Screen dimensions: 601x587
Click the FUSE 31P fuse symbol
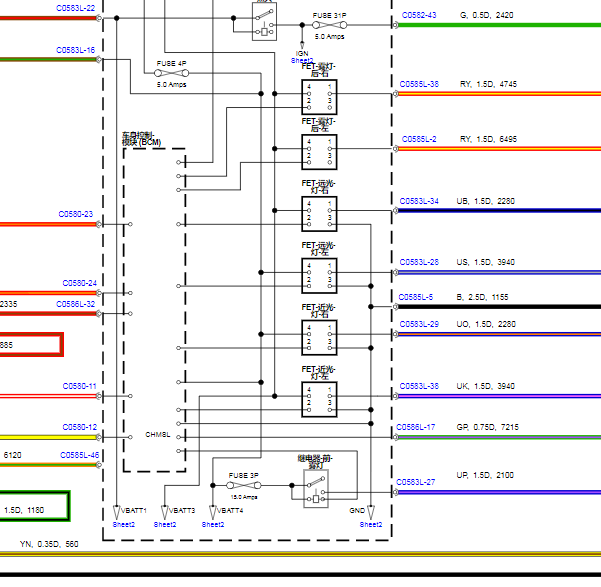pos(330,25)
